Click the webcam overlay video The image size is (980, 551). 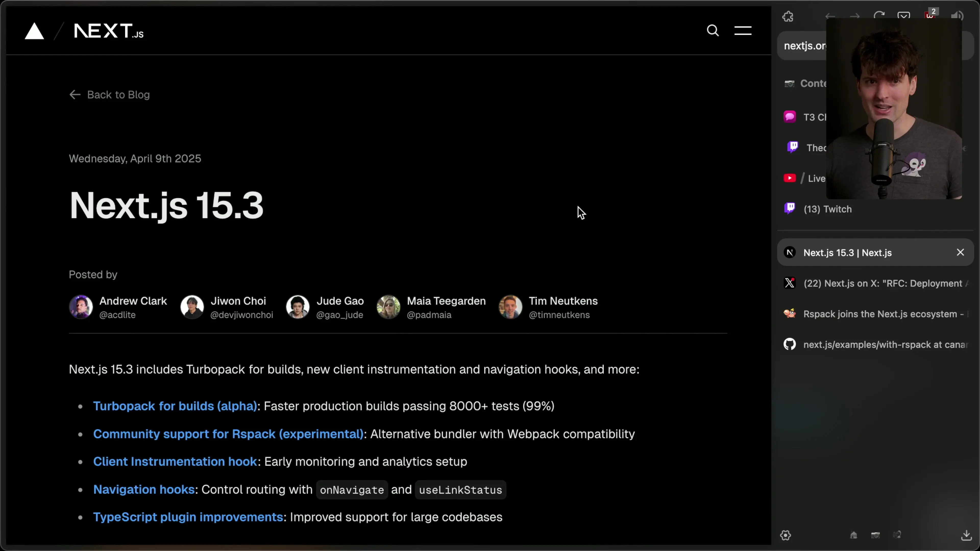pyautogui.click(x=894, y=108)
